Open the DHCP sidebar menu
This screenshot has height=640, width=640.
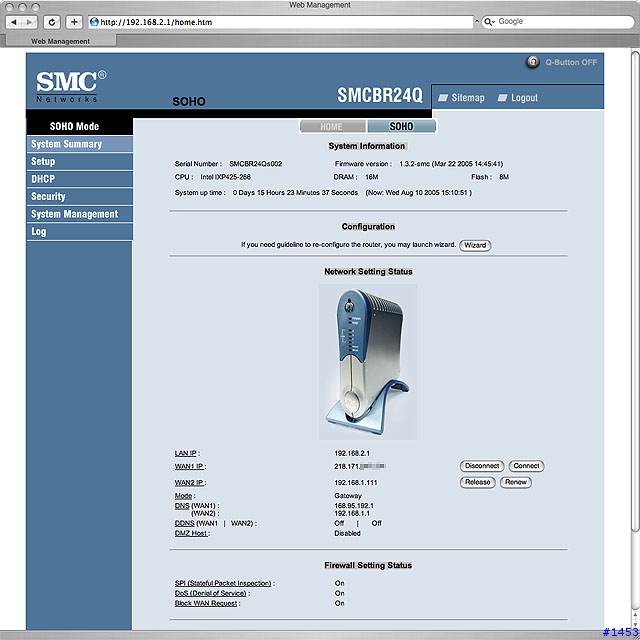(x=80, y=179)
